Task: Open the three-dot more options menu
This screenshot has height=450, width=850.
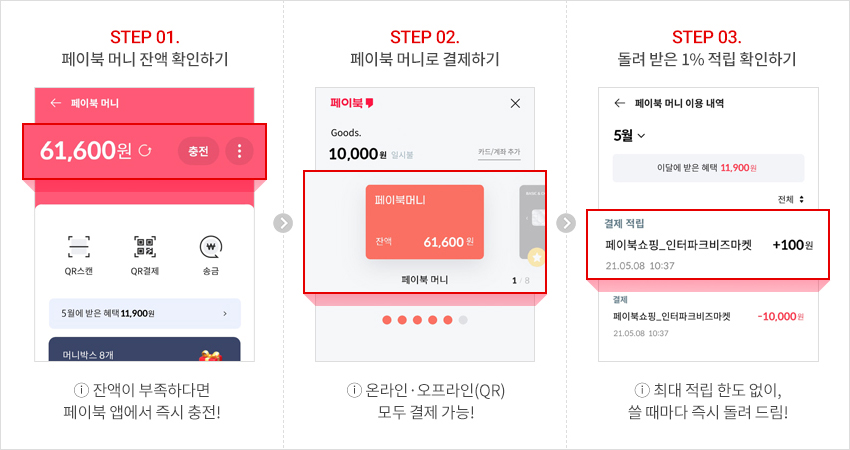Action: [239, 151]
